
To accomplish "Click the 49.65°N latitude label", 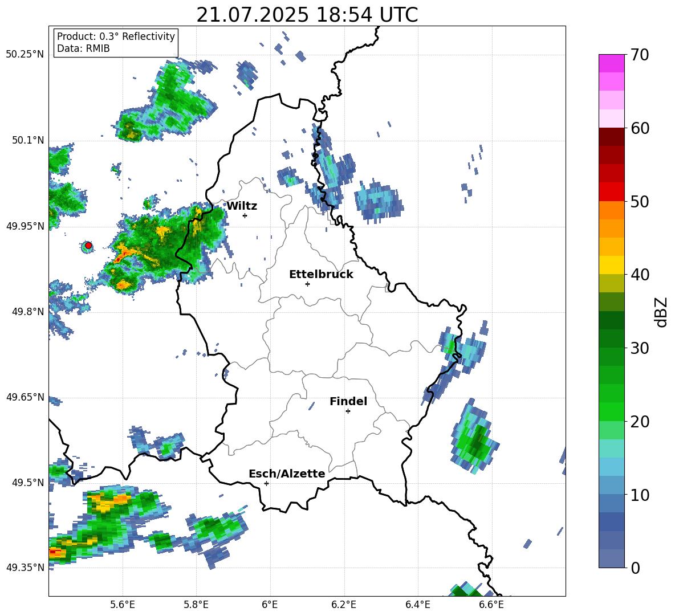I will tap(25, 397).
